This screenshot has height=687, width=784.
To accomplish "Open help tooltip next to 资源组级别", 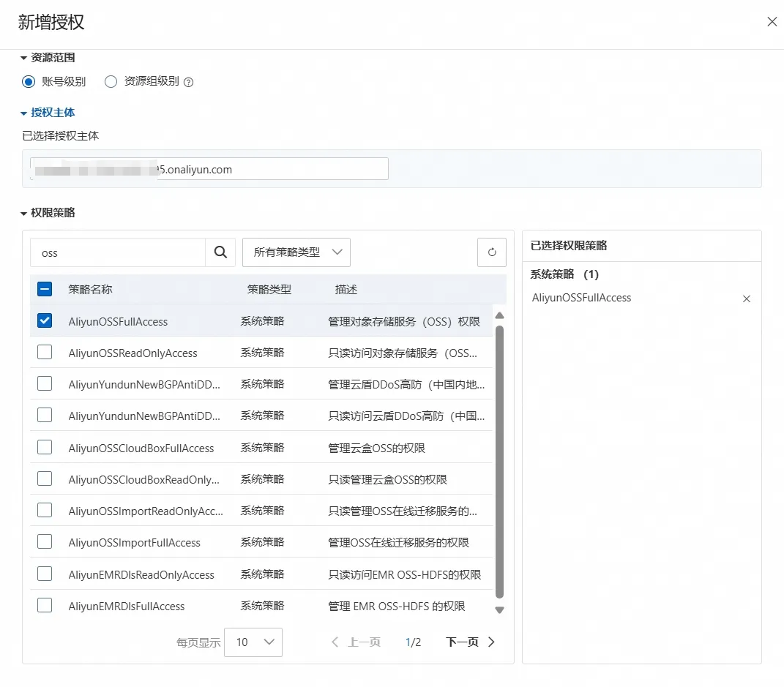I will pyautogui.click(x=189, y=82).
